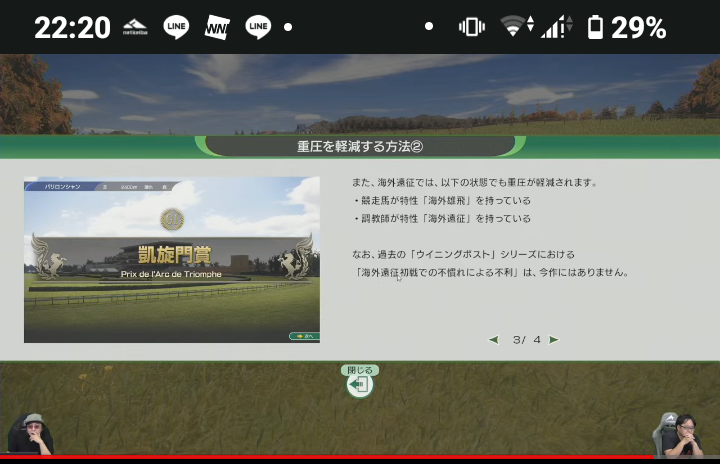
Task: Click the G1 gold badge in thumbnail
Action: point(172,220)
